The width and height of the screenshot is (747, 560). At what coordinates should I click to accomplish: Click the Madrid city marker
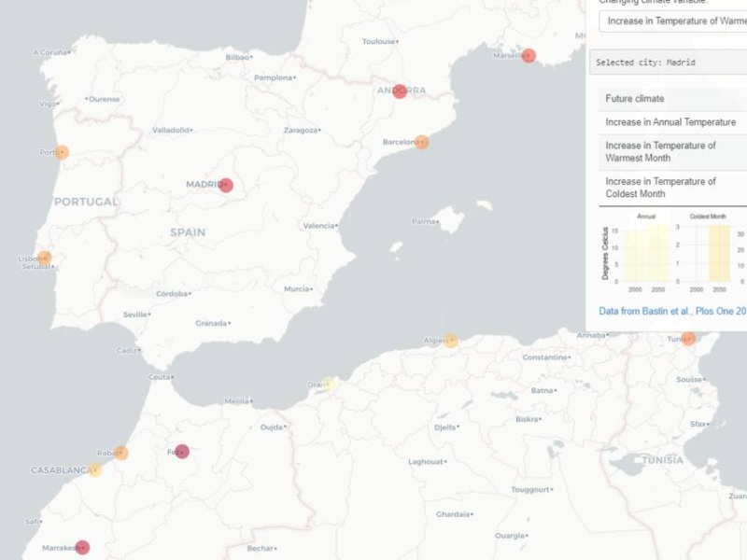(225, 185)
